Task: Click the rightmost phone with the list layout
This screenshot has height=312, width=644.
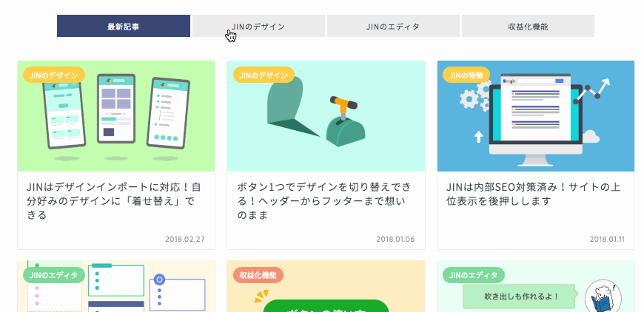Action: (168, 112)
